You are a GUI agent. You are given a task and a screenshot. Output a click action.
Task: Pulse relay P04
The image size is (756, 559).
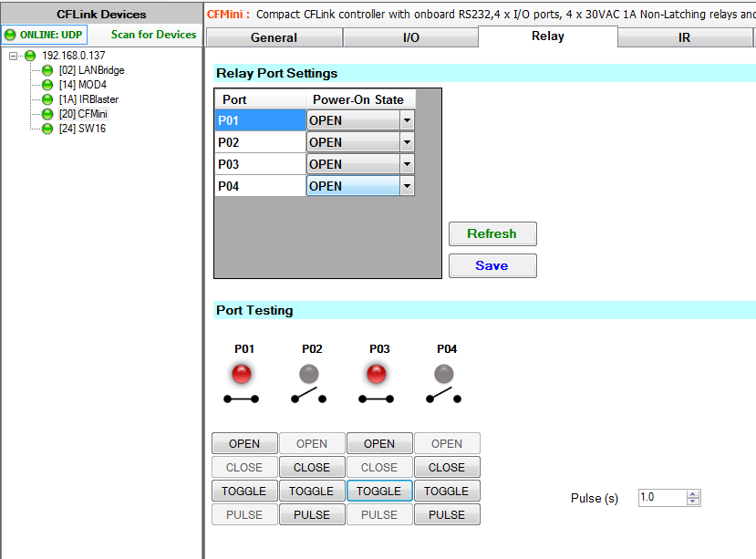[x=448, y=514]
